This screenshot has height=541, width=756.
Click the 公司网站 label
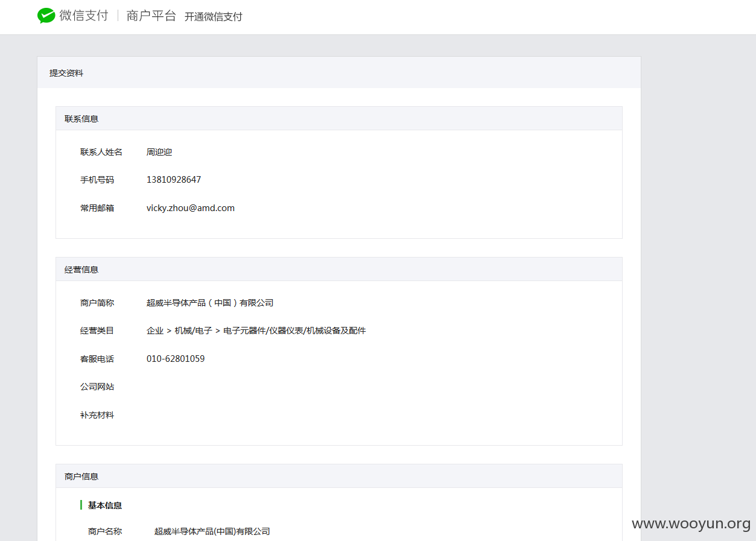click(97, 387)
